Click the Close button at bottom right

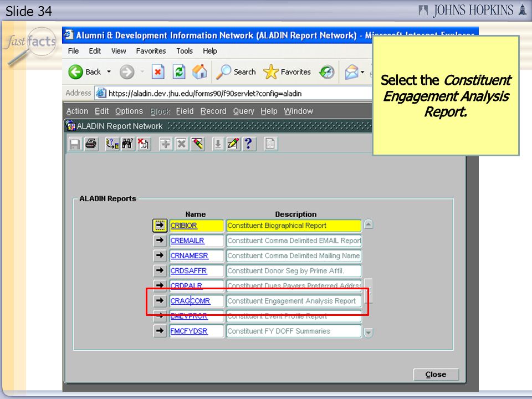click(436, 375)
